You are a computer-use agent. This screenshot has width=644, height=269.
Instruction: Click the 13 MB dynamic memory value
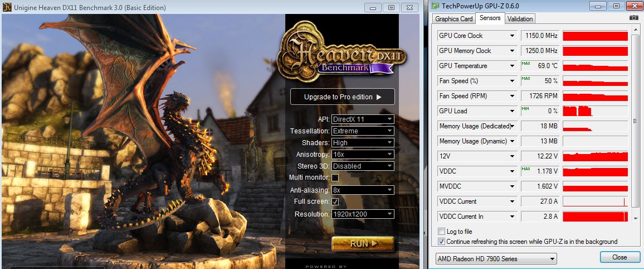coord(540,141)
